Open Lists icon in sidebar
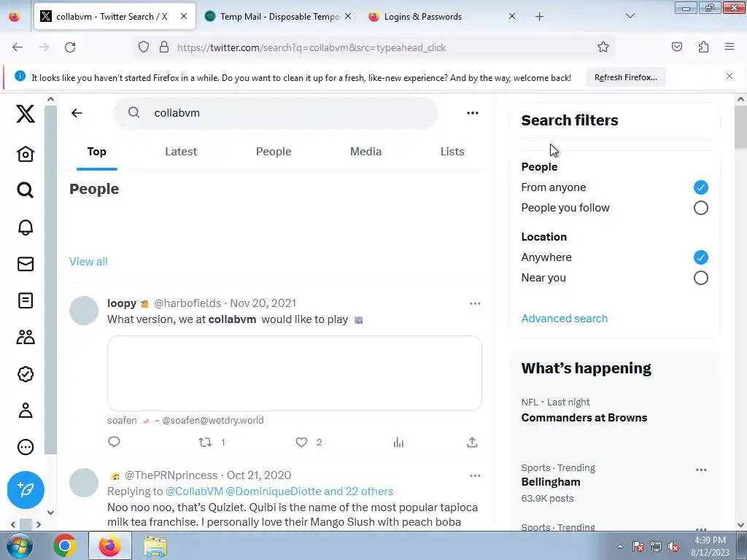Screen dimensions: 747x560 tap(26, 300)
